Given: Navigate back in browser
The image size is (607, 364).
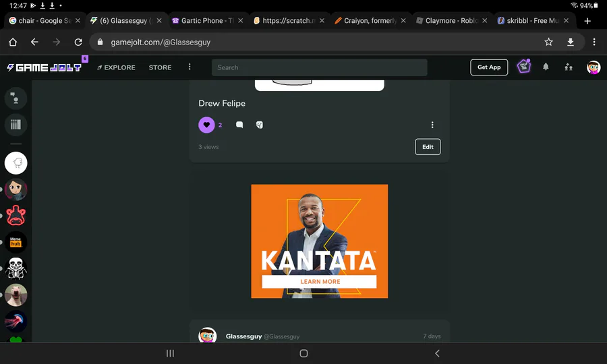Looking at the screenshot, I should pos(34,42).
